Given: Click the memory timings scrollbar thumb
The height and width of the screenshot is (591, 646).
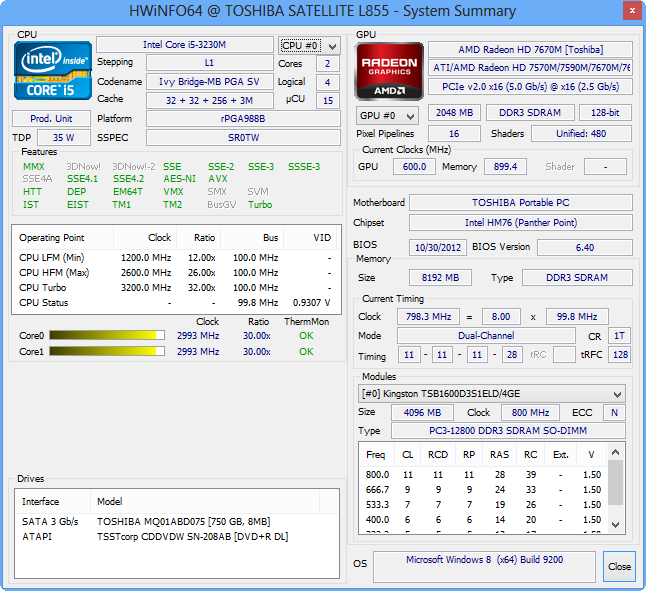Looking at the screenshot, I should tap(616, 482).
